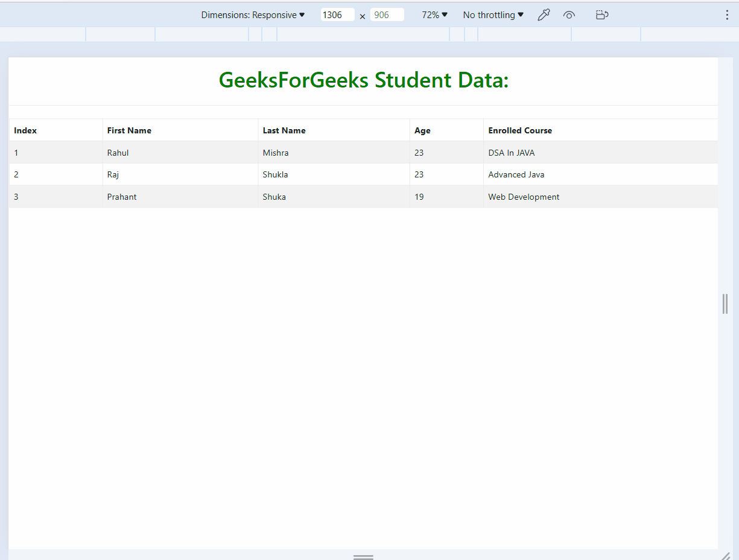Screen dimensions: 739x560
Task: Click the viewport width field 1306
Action: coord(337,15)
